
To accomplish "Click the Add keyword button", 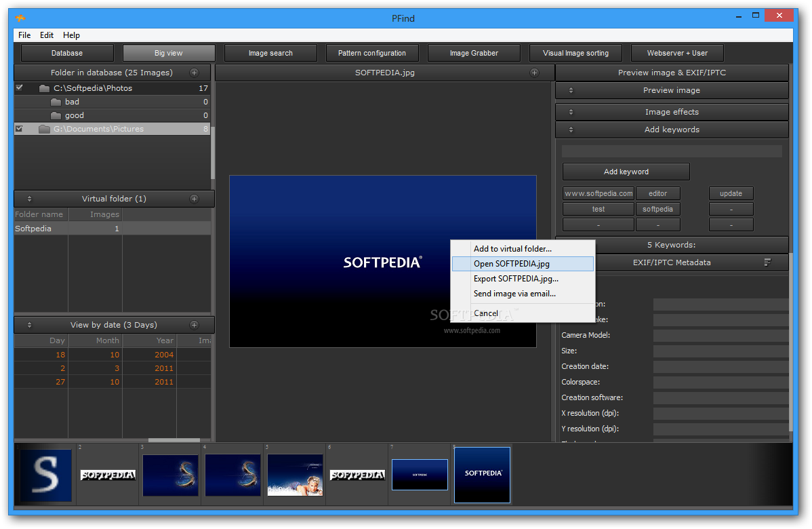I will click(626, 172).
